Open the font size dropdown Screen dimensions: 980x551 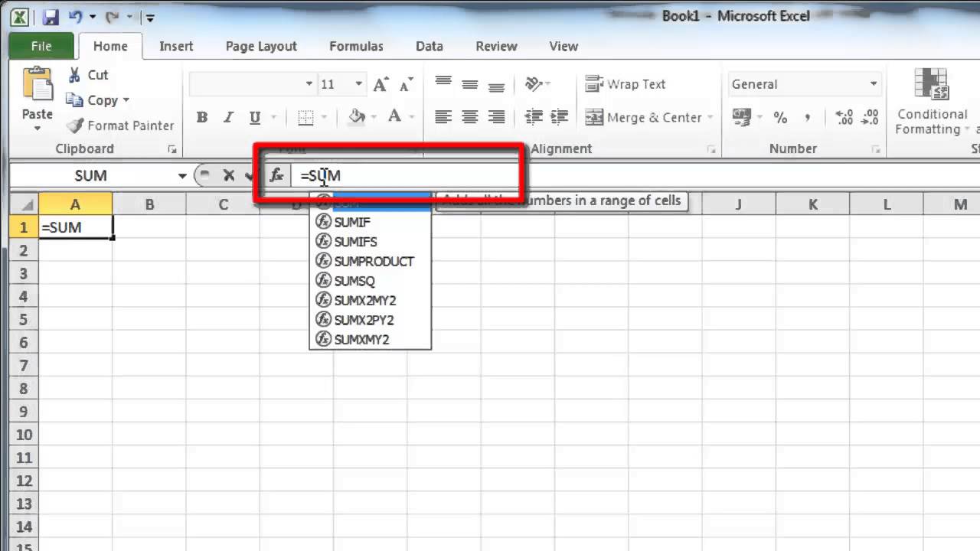click(x=358, y=84)
